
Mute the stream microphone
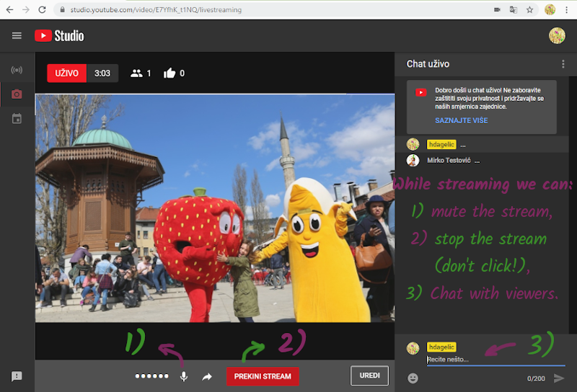(x=184, y=376)
